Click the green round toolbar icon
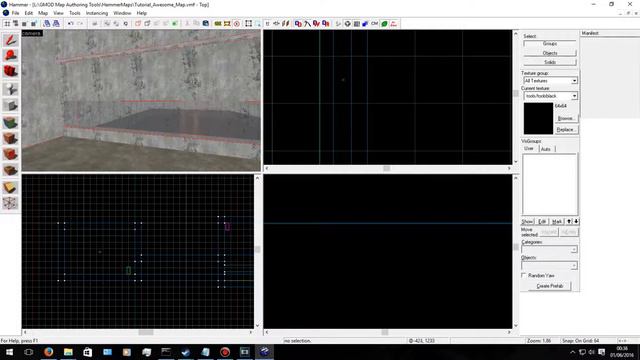Viewport: 640px width, 360px height. [384, 24]
